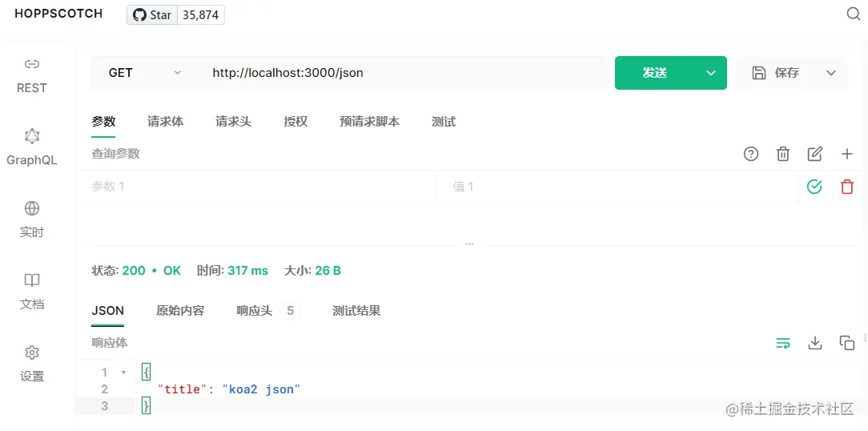Click the "koa2 json" value in response
868x431 pixels.
click(261, 389)
